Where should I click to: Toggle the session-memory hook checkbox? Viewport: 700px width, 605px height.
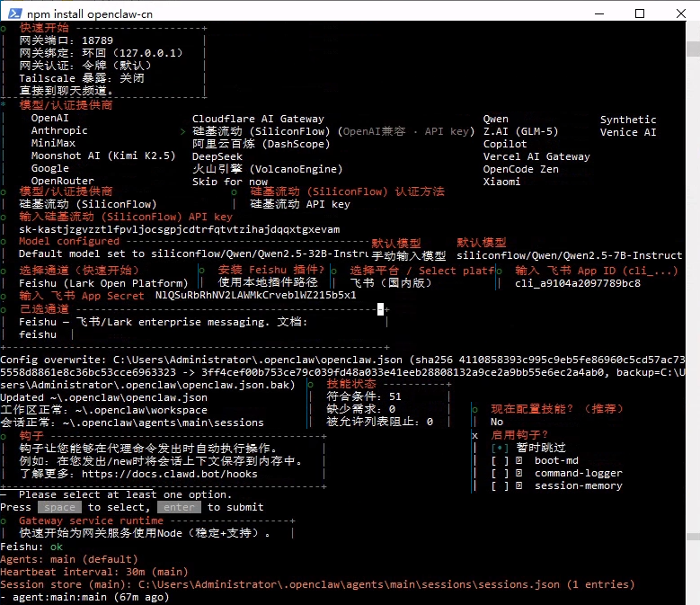[x=500, y=485]
